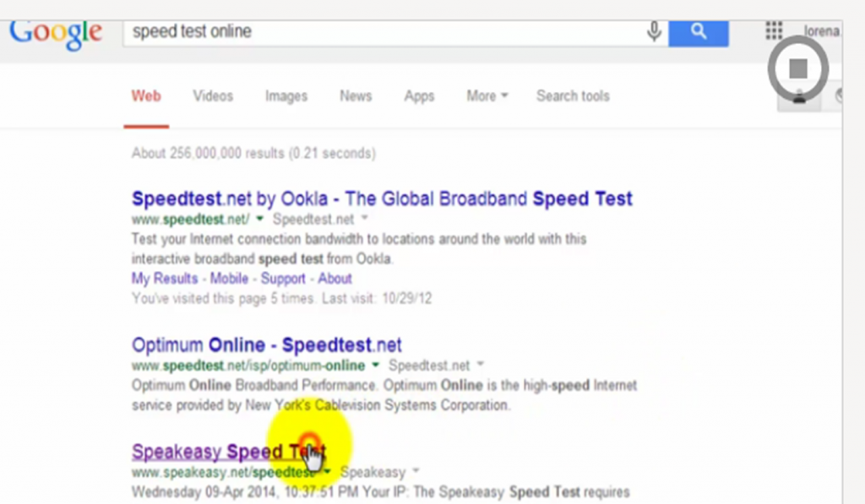Click the stop recording square button
The image size is (865, 504).
click(798, 69)
